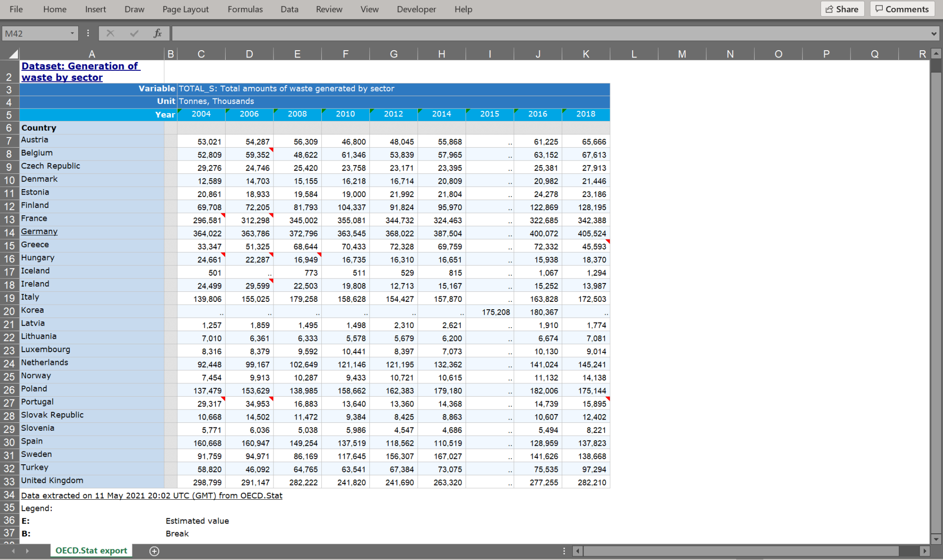Click Greece 2018 cell 45,593
Viewport: 943px width, 560px height.
(x=586, y=247)
